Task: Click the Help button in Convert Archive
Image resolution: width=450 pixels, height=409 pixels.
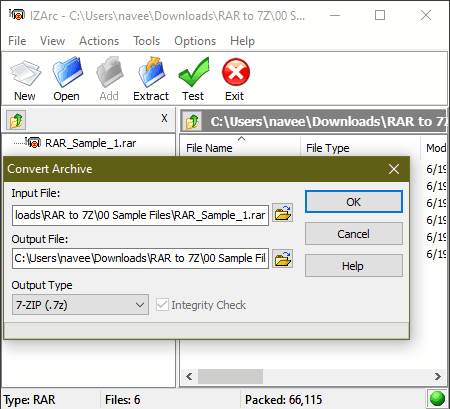Action: 354,266
